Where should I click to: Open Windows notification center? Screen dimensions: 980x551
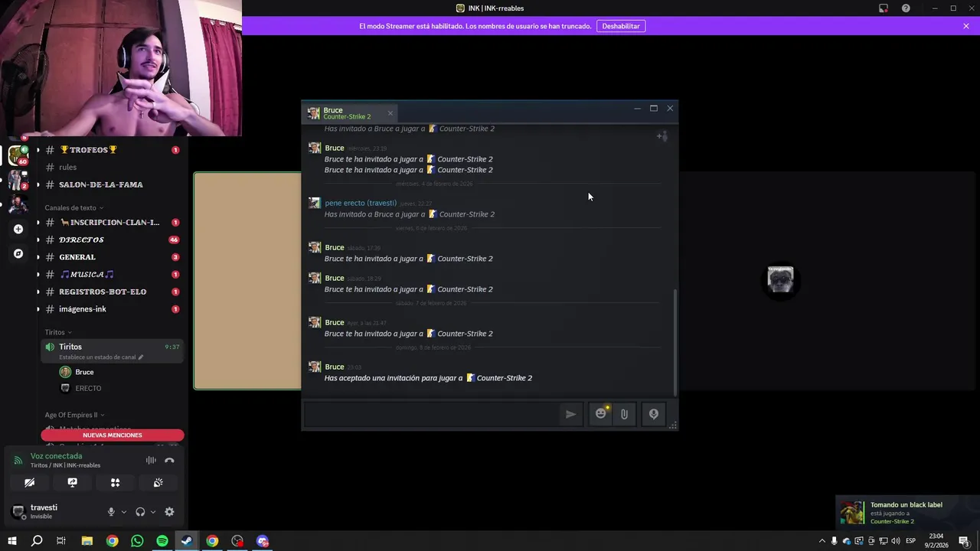[964, 541]
